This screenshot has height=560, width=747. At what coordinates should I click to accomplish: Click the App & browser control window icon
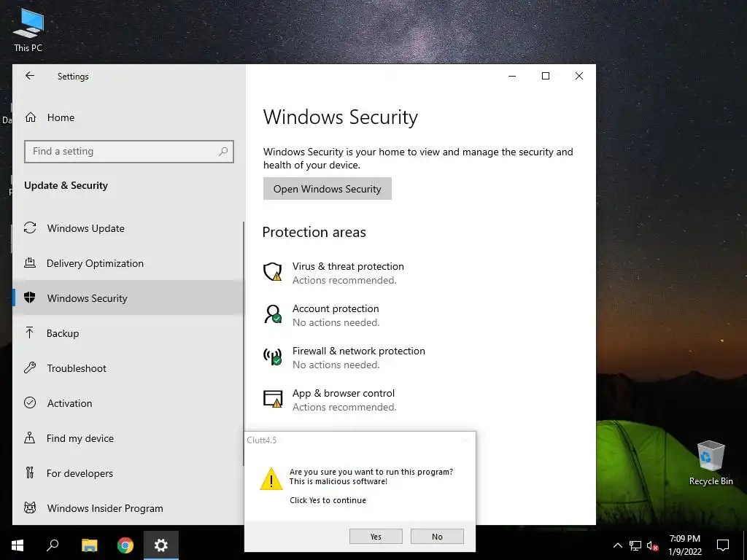(x=273, y=399)
